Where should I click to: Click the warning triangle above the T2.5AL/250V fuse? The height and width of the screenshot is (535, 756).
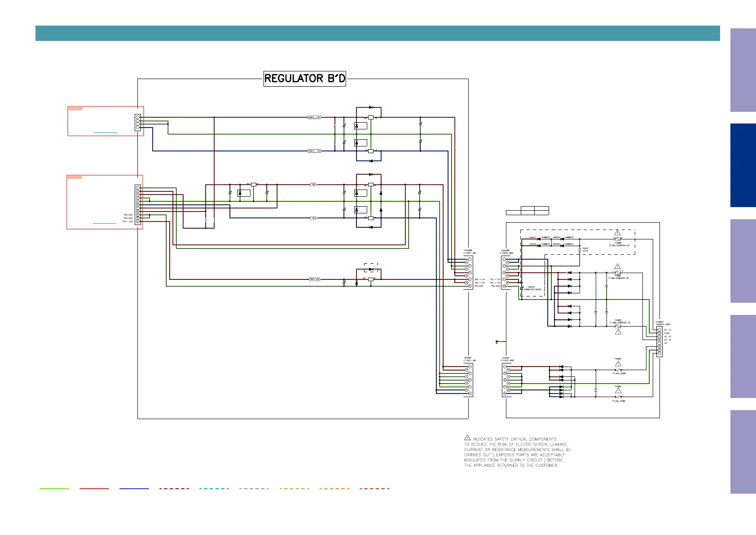617,233
